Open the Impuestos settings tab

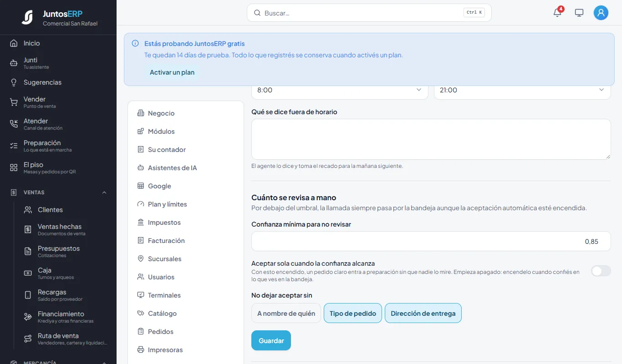click(186, 222)
